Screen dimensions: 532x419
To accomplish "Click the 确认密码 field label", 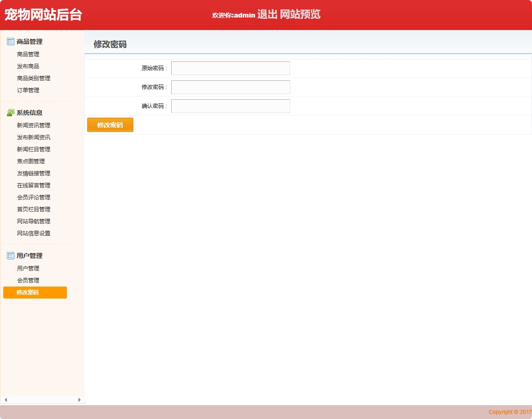I will point(154,106).
